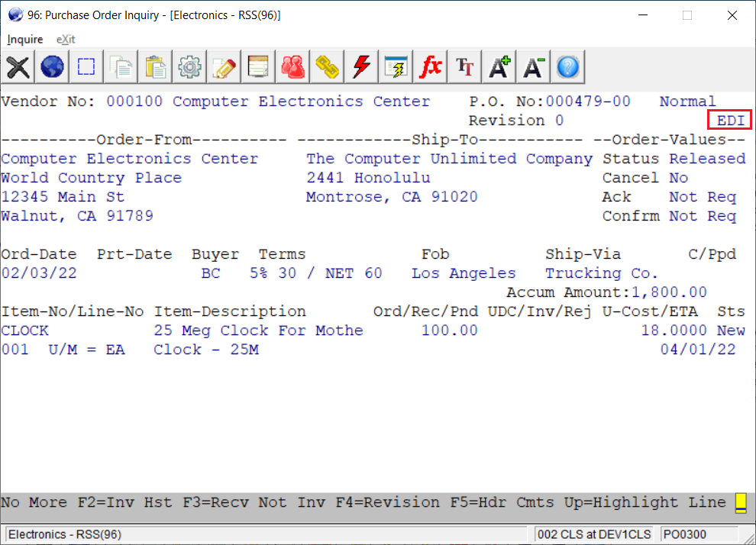The image size is (756, 545).
Task: Activate the dashed selection rectangle tool
Action: pos(86,66)
